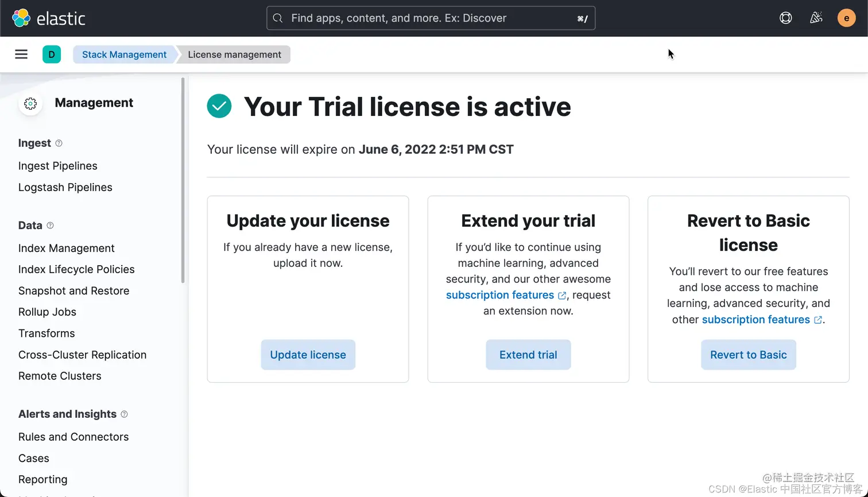Click the Data help tooltip icon
This screenshot has width=868, height=497.
(x=50, y=226)
